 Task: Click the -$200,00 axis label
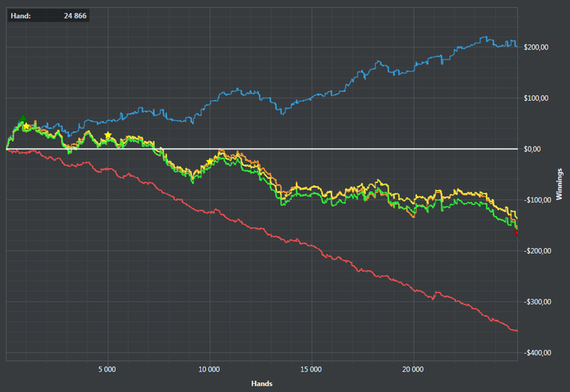pos(537,250)
